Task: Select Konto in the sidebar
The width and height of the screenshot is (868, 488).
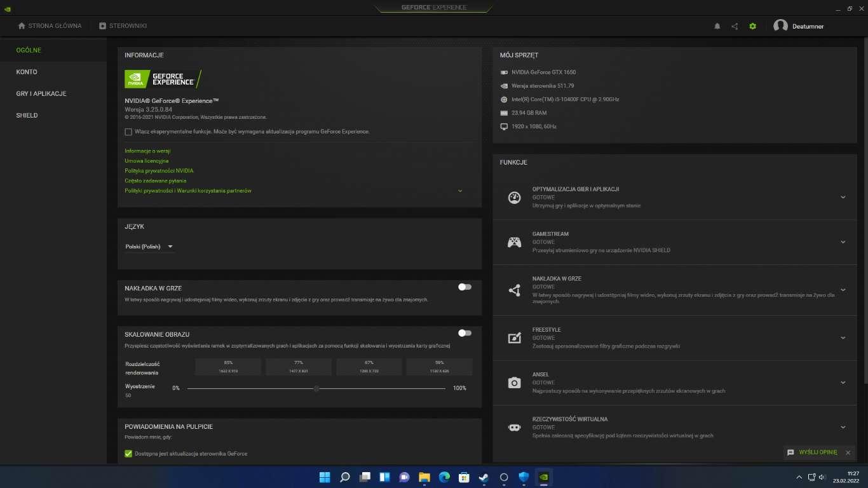Action: (x=53, y=72)
